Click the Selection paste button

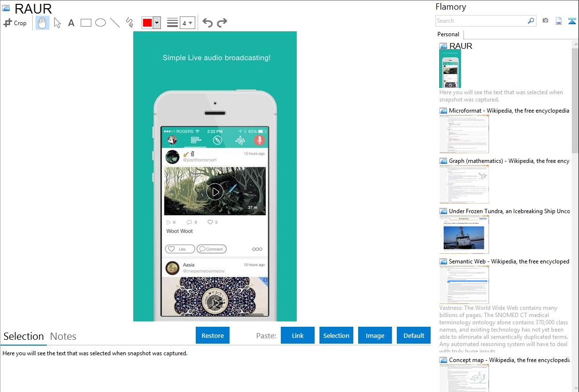click(336, 335)
